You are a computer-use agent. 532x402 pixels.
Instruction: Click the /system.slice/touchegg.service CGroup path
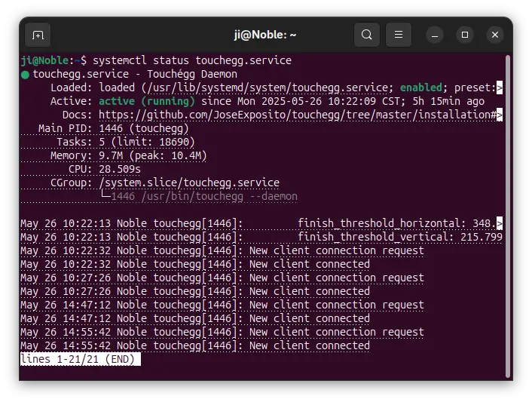coord(189,183)
